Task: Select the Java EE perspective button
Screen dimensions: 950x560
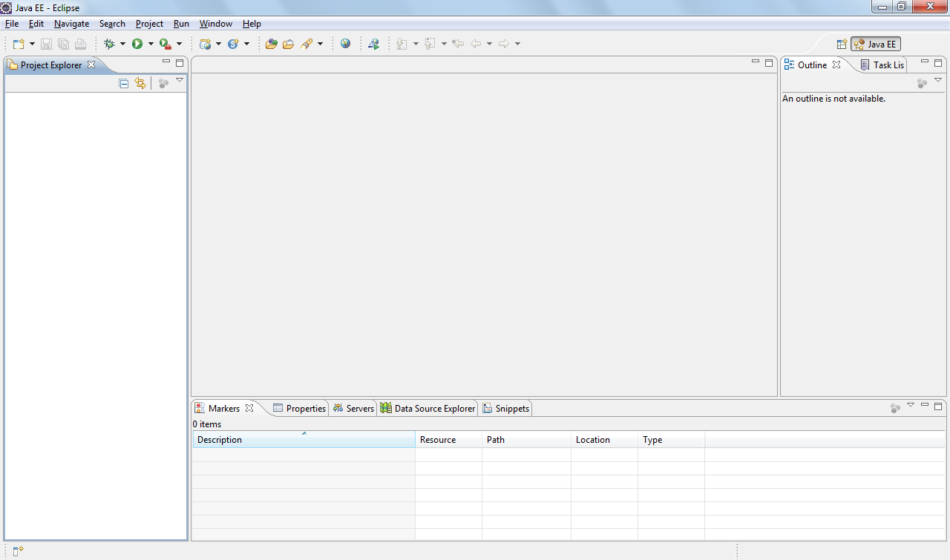Action: pos(876,45)
